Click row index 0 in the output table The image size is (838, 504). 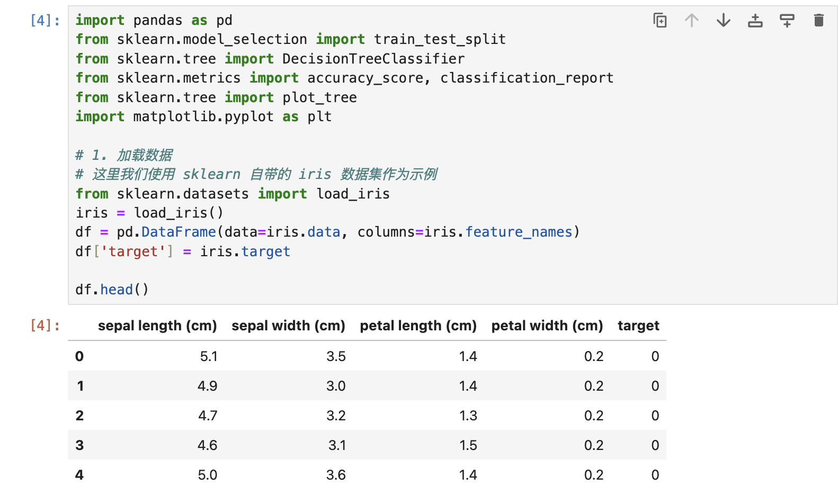(79, 356)
